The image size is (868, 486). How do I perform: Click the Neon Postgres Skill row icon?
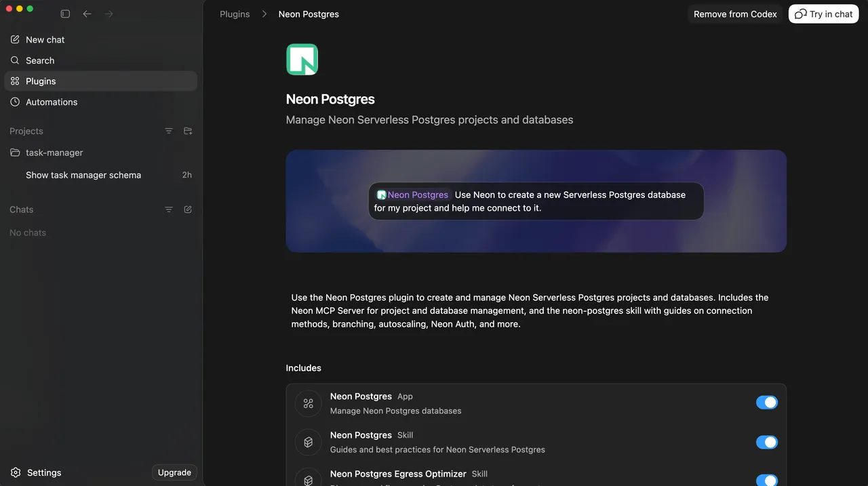point(308,442)
